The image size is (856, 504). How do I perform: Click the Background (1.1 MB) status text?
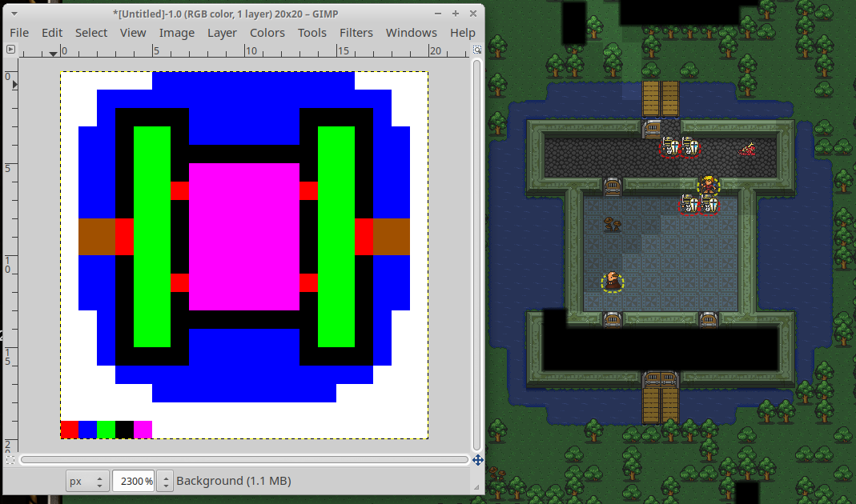coord(234,481)
